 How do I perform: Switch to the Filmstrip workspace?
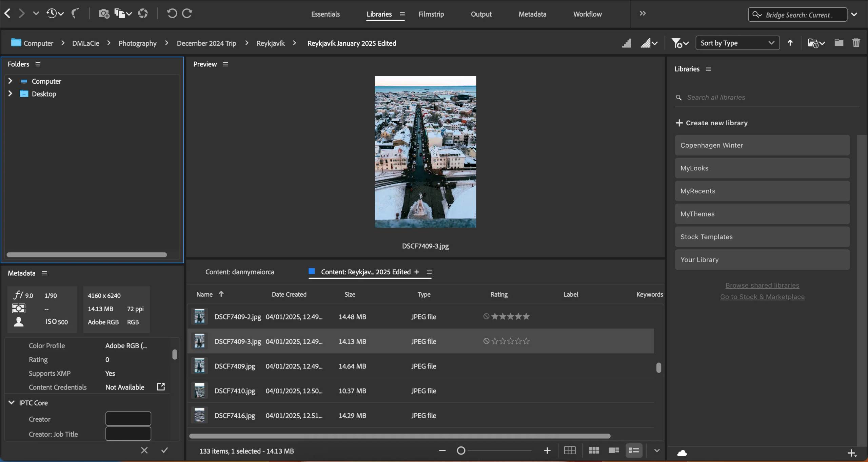point(431,14)
